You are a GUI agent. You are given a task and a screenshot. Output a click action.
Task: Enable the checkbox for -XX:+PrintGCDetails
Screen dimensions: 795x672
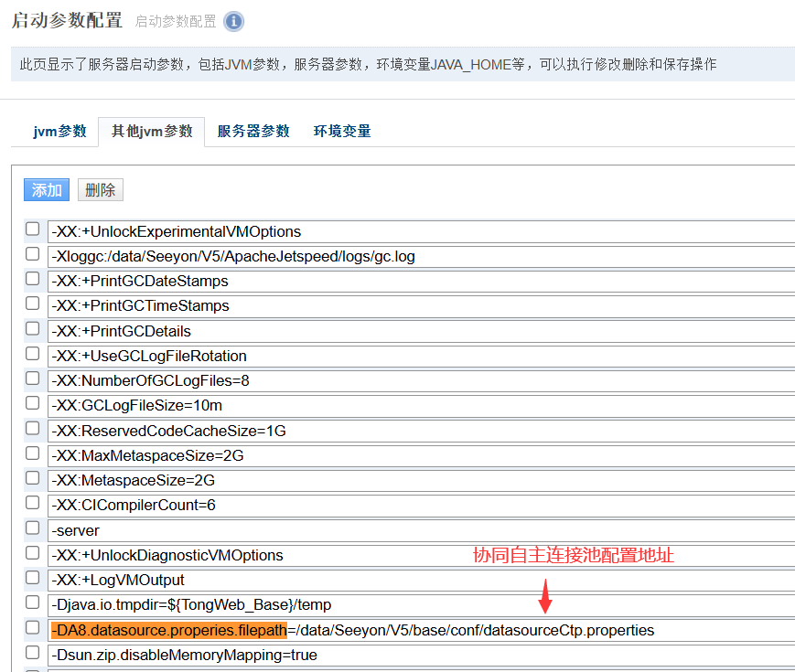pos(32,329)
